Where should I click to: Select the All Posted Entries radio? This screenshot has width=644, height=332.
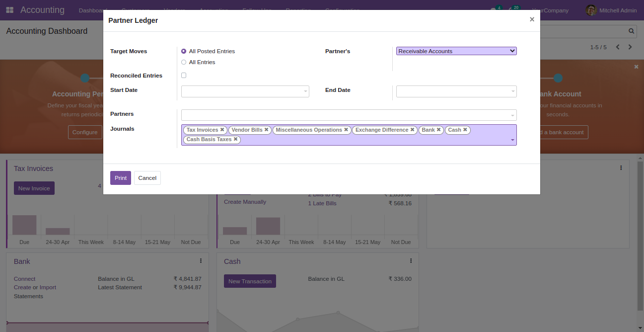[184, 51]
